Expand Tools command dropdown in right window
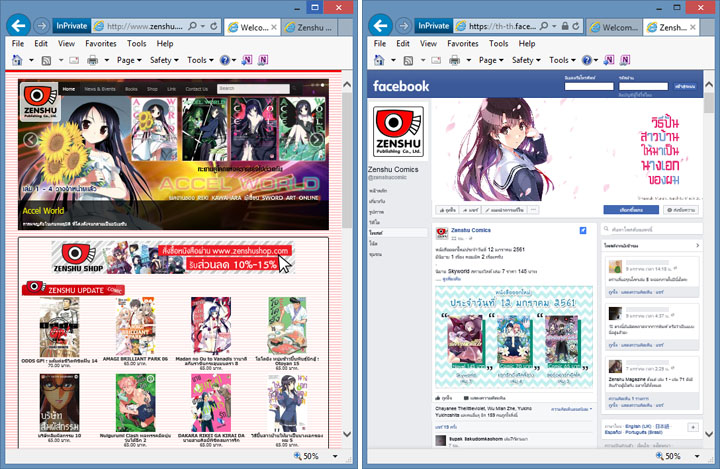The image size is (720, 469). click(562, 60)
